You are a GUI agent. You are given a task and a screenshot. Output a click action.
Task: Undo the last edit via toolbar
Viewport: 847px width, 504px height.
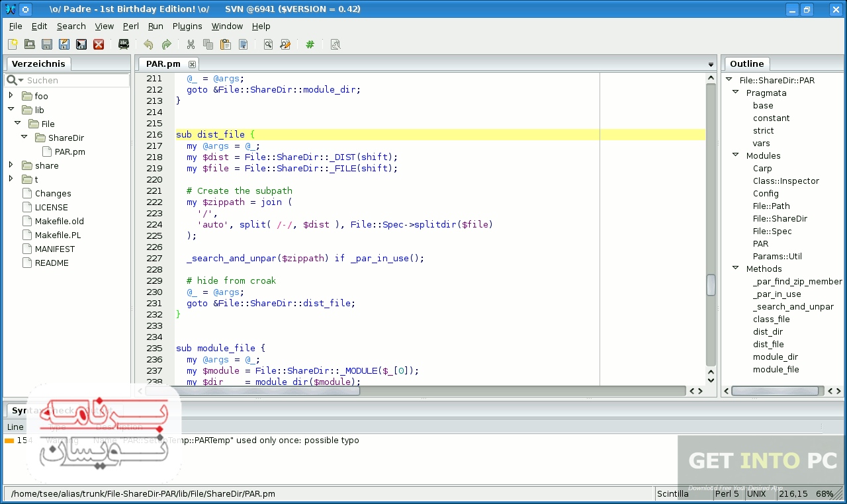pos(148,44)
